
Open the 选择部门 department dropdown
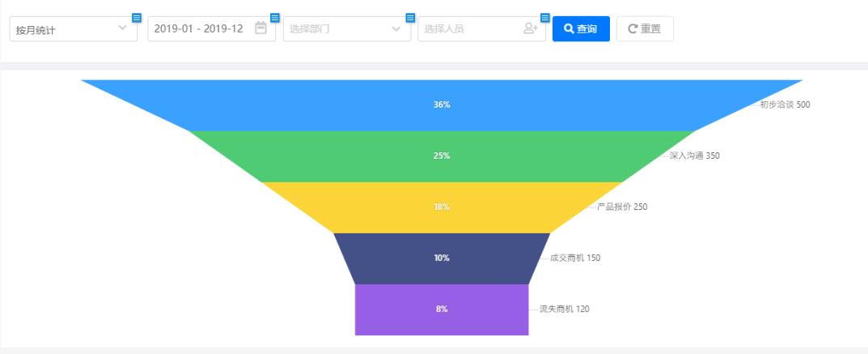[346, 29]
